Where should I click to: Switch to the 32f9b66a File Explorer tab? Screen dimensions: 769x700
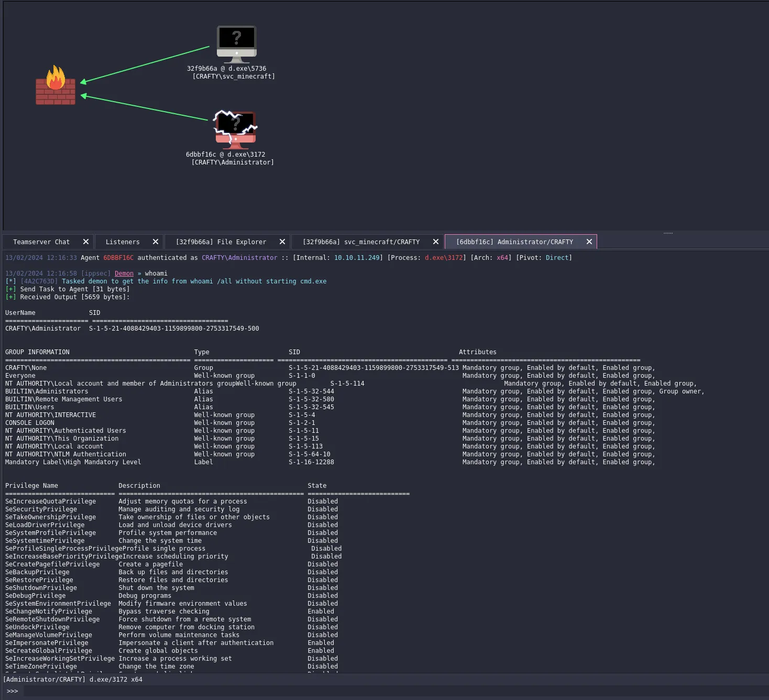(x=221, y=242)
